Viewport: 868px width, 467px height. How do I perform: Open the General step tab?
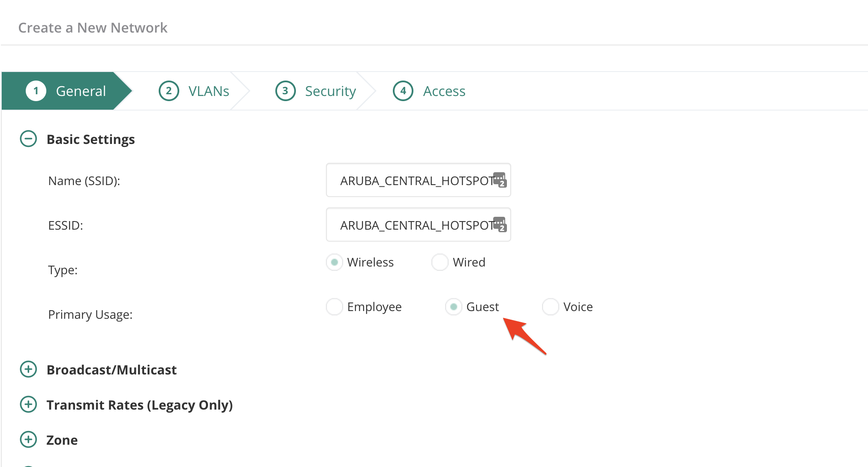pos(66,91)
